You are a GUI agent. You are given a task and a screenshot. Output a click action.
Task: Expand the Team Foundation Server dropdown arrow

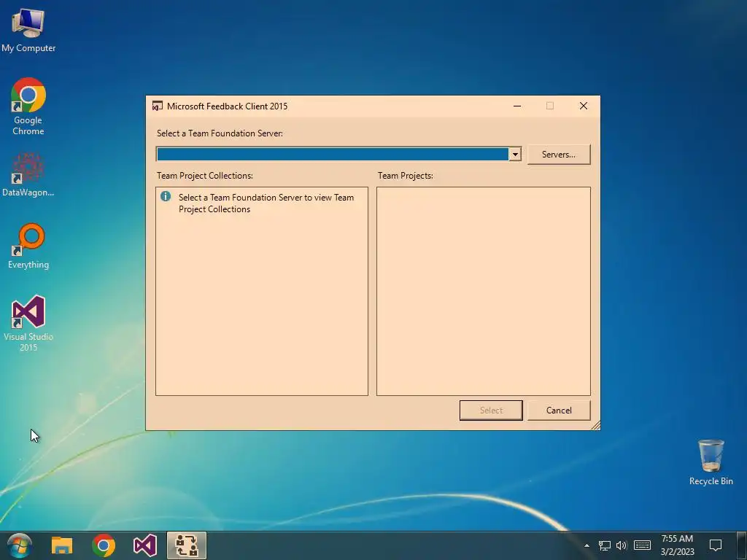click(514, 155)
